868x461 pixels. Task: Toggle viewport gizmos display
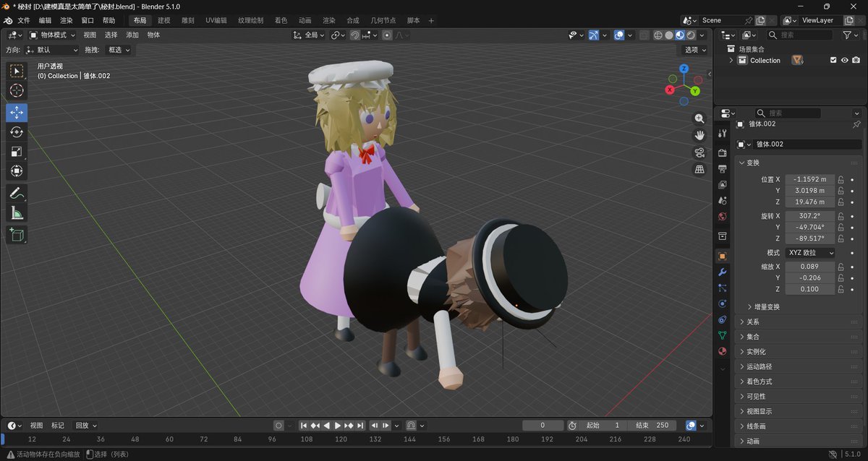tap(593, 35)
